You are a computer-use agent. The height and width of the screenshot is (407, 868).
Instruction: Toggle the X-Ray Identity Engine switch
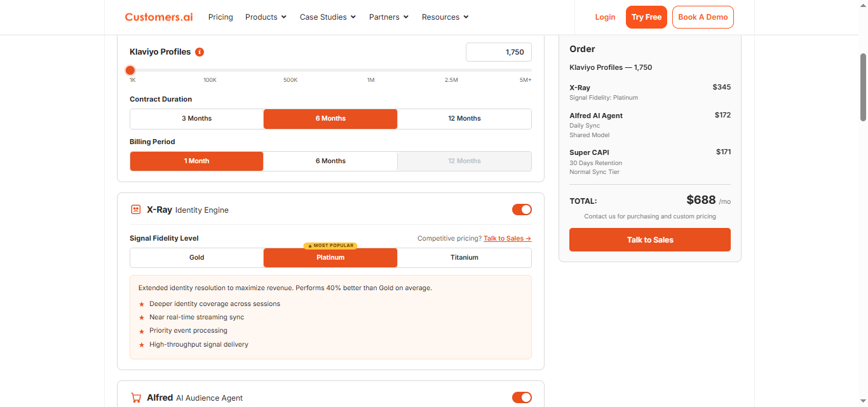point(522,210)
